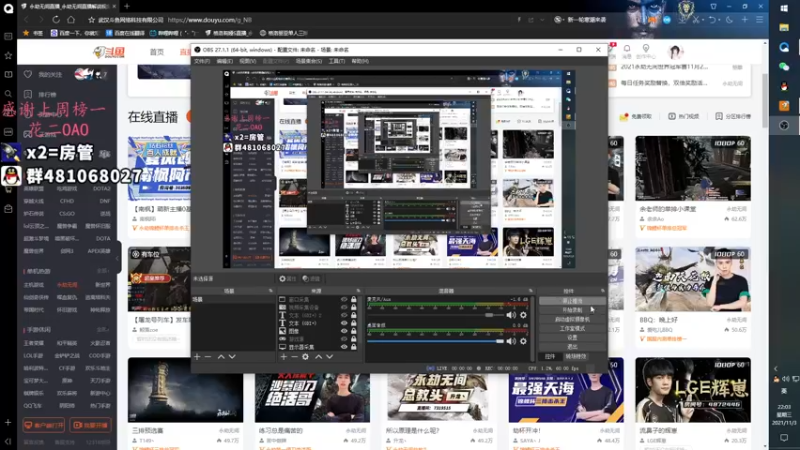
Task: Open source Filters button above docks
Action: 311,279
